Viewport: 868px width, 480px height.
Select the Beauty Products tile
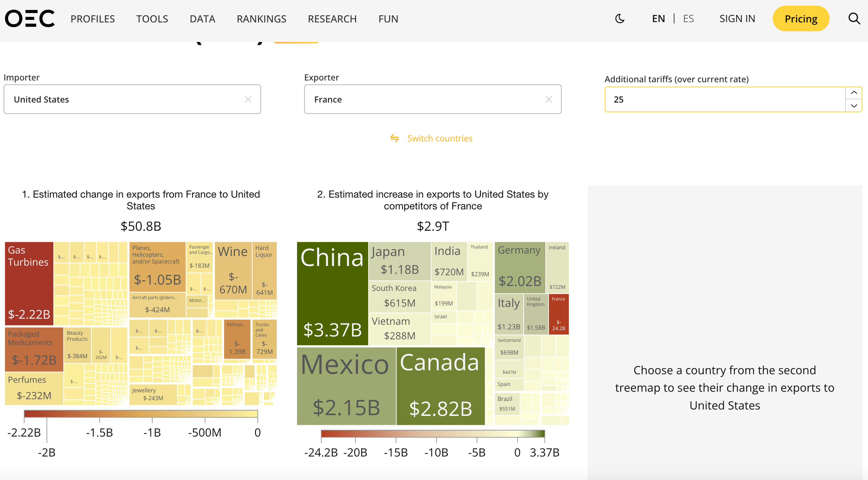tap(78, 345)
